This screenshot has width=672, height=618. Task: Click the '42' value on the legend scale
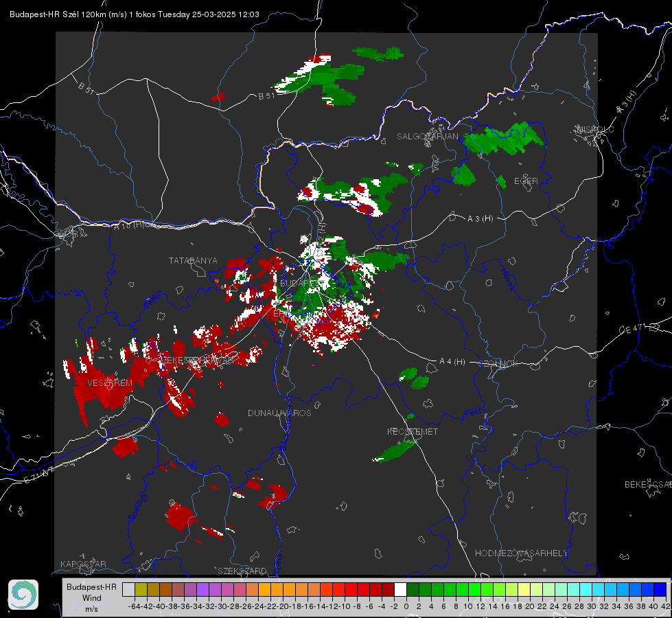(666, 606)
